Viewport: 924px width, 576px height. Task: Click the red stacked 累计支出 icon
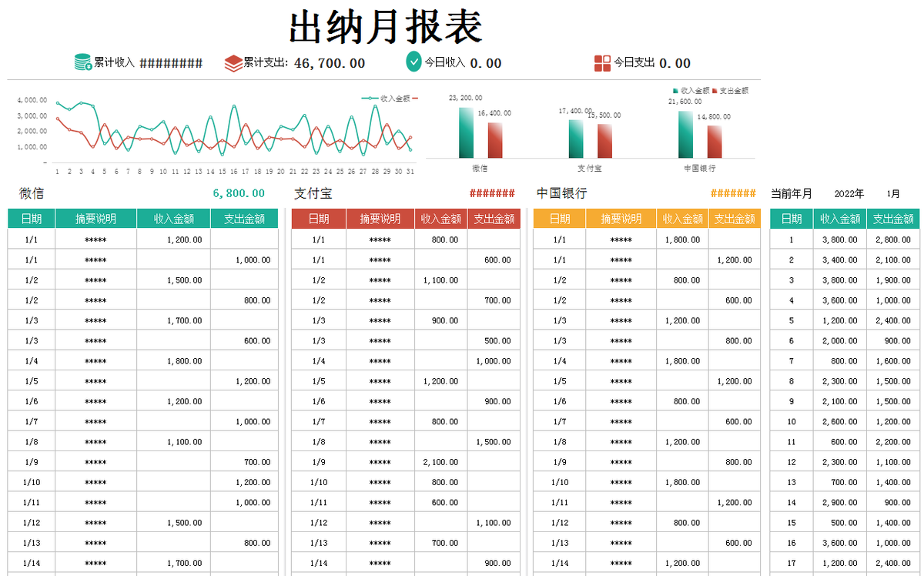[233, 63]
